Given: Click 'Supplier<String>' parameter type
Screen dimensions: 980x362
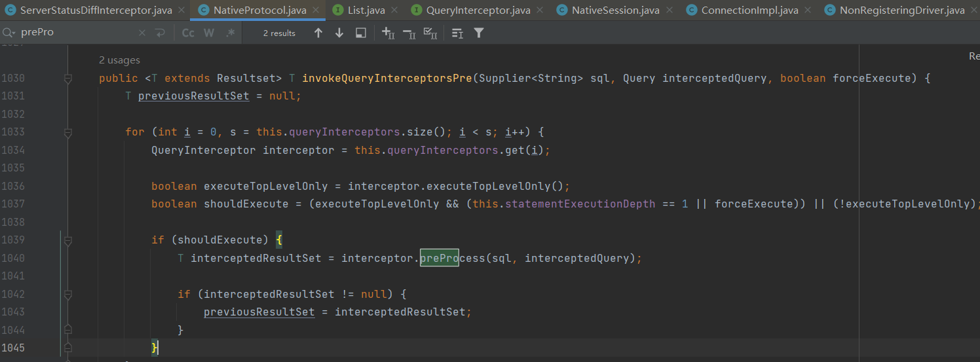Looking at the screenshot, I should click(x=531, y=79).
